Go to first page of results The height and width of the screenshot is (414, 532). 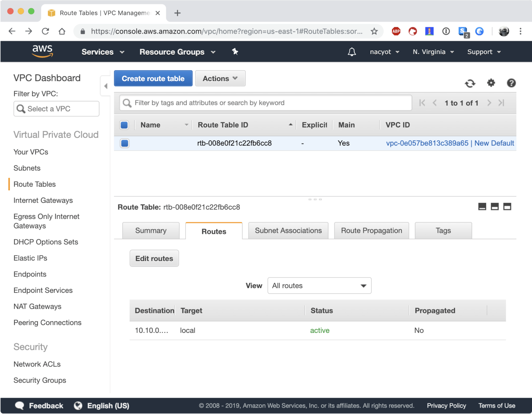422,103
